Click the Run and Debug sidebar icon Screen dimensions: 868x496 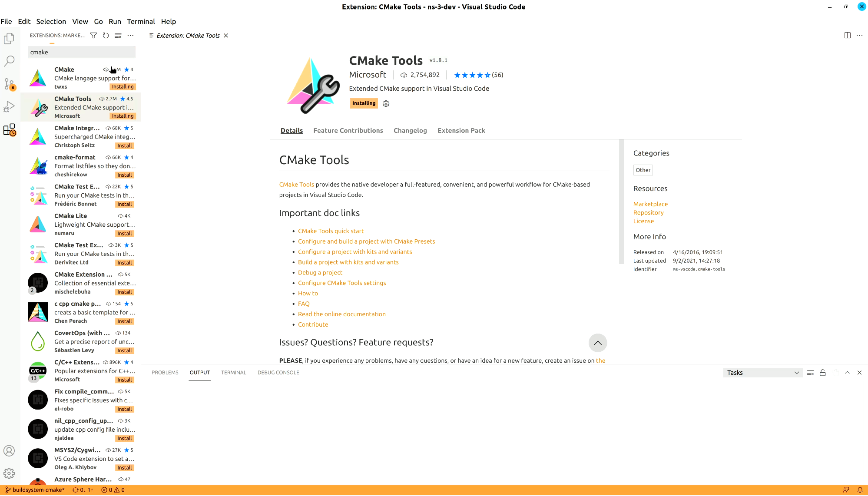coord(9,107)
